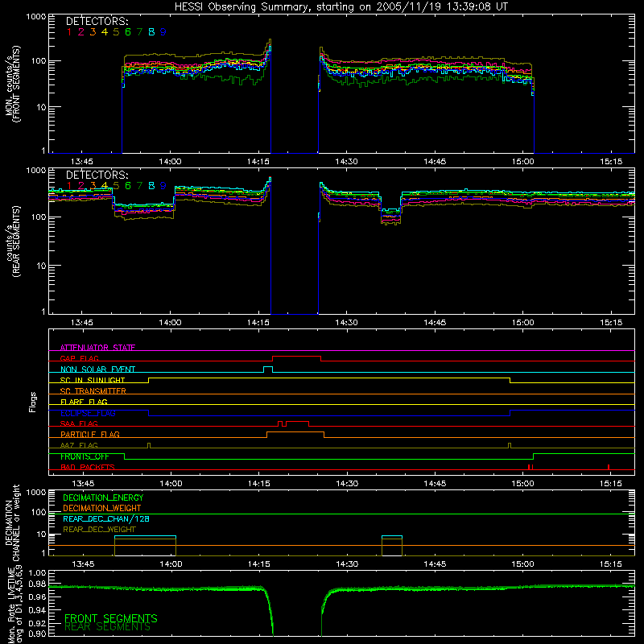The image size is (644, 644).
Task: Select blue detector 9 in front segments legend
Action: (x=163, y=32)
